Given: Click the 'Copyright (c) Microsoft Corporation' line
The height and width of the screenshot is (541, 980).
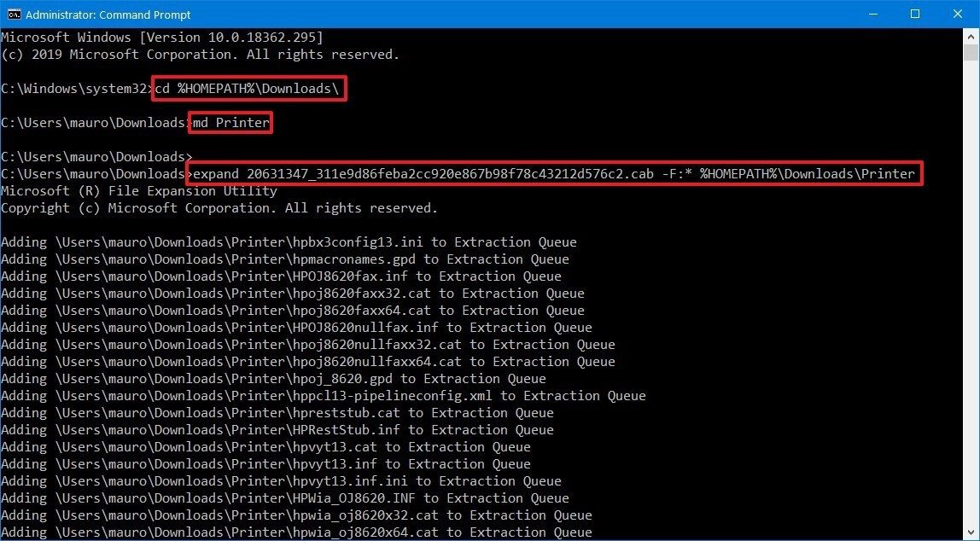Looking at the screenshot, I should (x=219, y=208).
